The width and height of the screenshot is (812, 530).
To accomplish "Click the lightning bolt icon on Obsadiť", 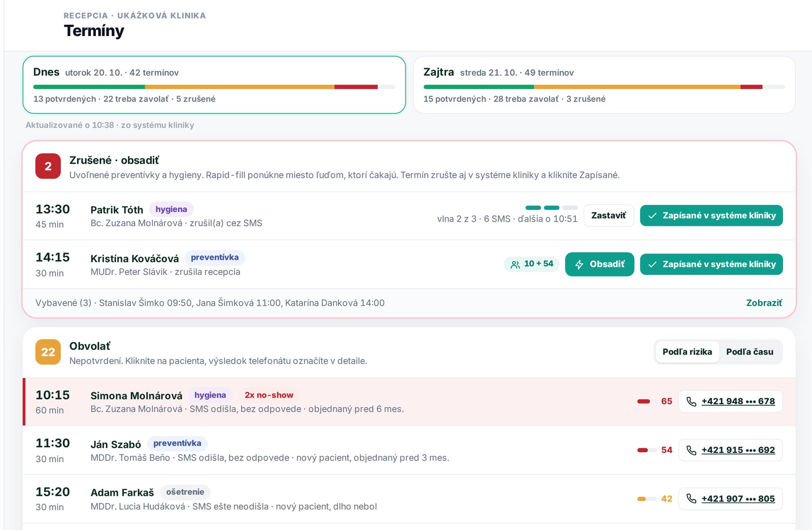I will pyautogui.click(x=579, y=265).
